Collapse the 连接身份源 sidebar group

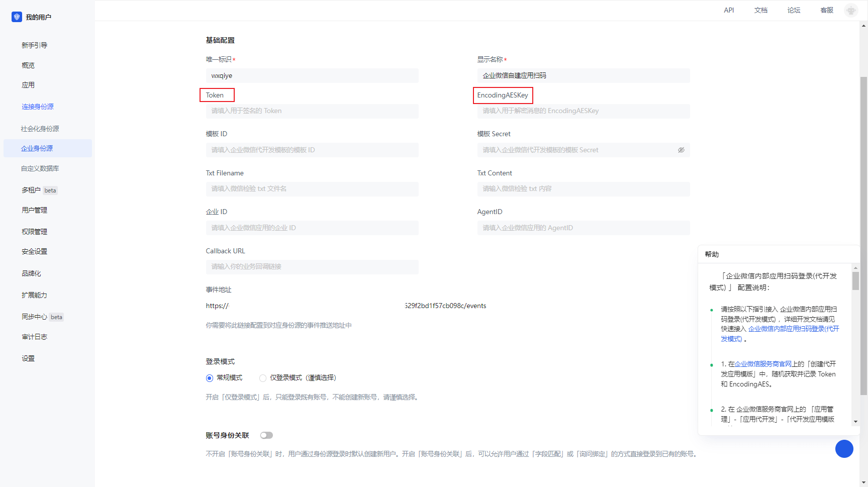coord(38,107)
